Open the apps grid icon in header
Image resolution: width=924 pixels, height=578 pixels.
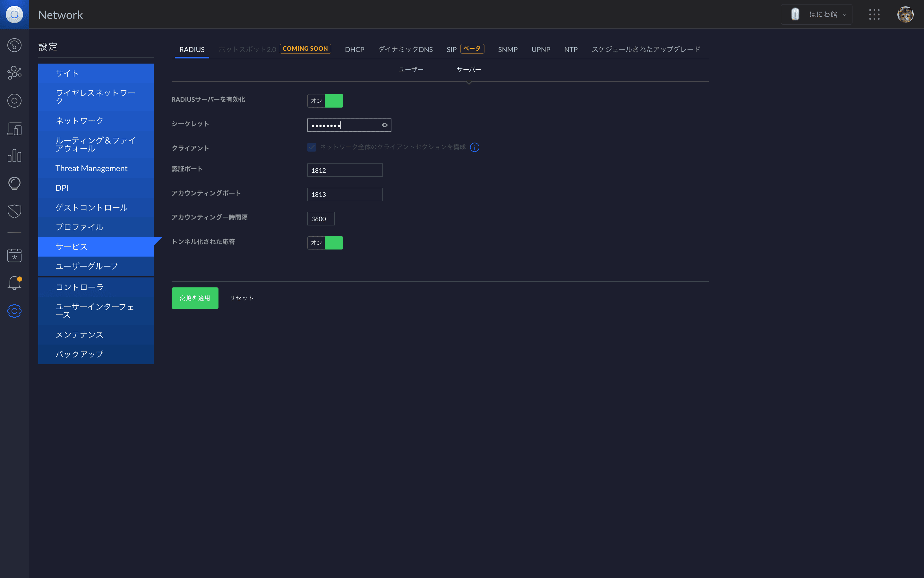874,14
